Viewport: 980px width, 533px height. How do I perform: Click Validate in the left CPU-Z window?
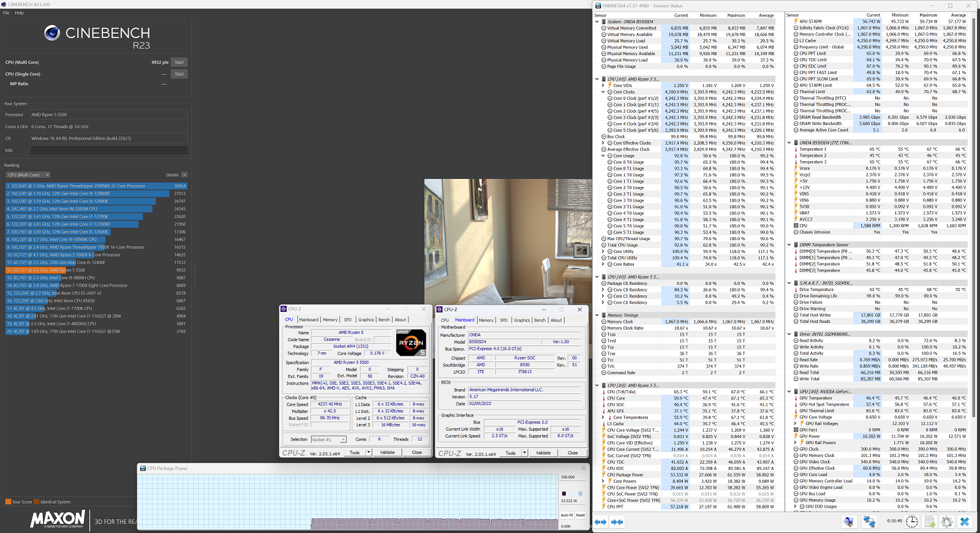[x=388, y=452]
